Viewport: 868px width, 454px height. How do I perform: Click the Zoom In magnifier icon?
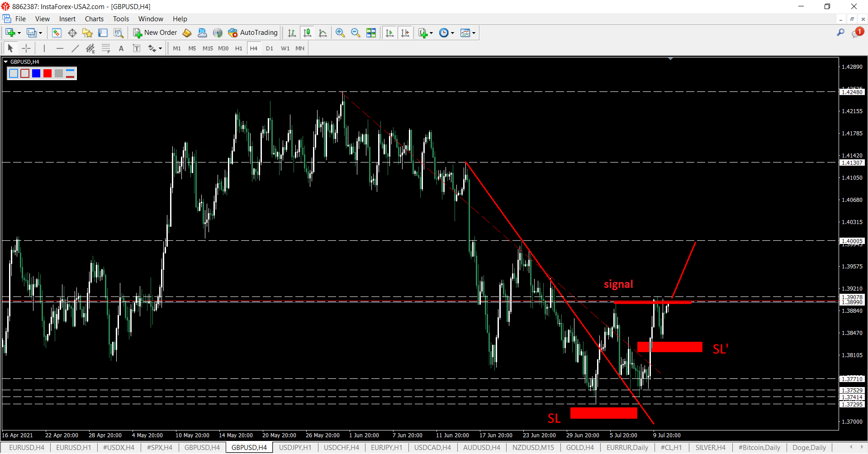(340, 33)
